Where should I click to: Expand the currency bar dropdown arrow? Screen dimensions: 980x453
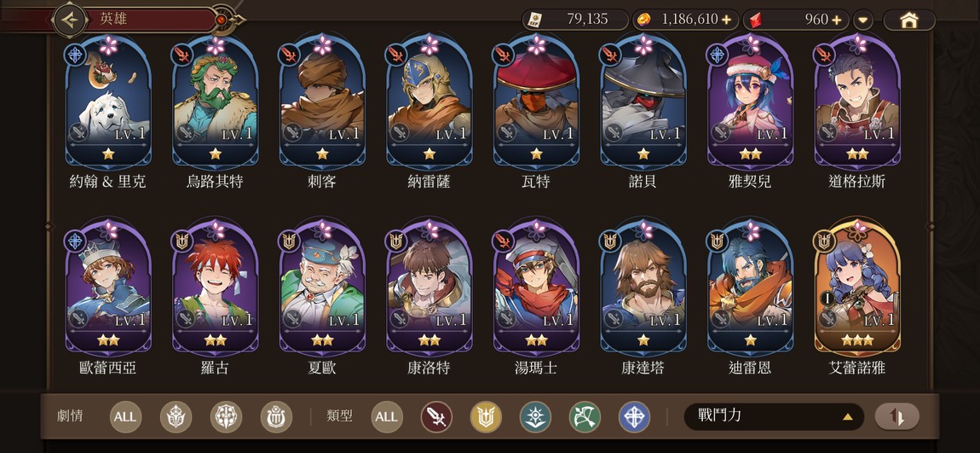tap(862, 20)
